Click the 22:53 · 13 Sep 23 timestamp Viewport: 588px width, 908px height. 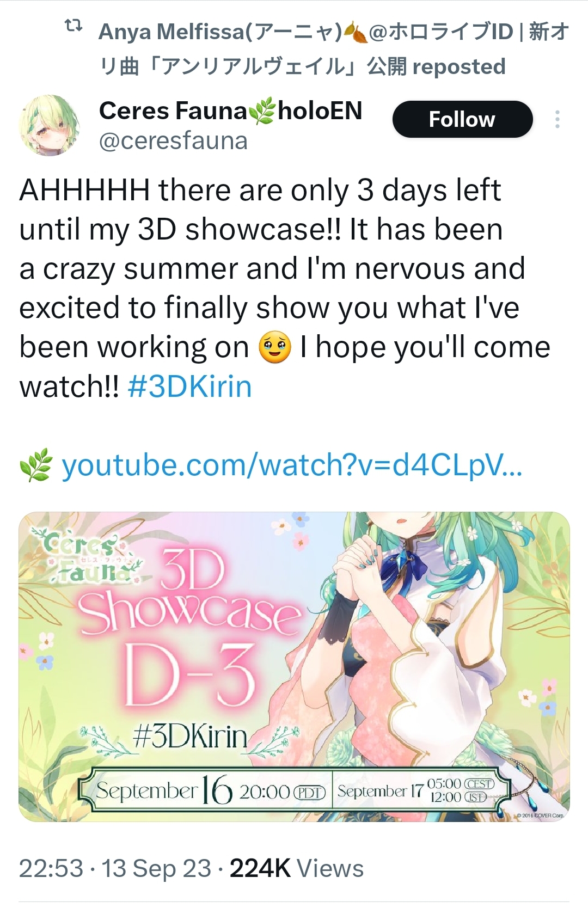coord(115,868)
